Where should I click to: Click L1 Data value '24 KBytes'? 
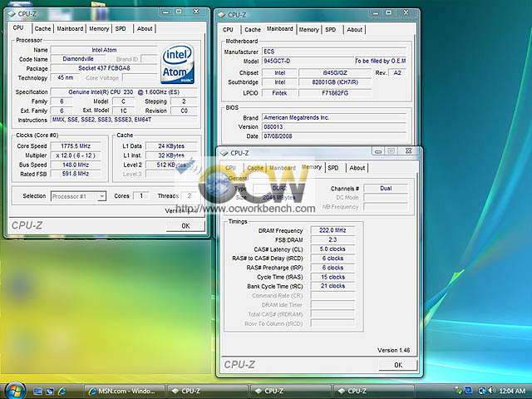(171, 146)
